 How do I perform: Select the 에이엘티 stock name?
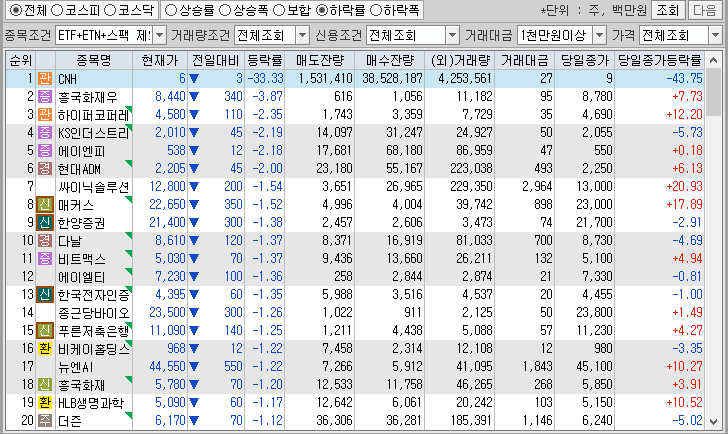point(82,278)
